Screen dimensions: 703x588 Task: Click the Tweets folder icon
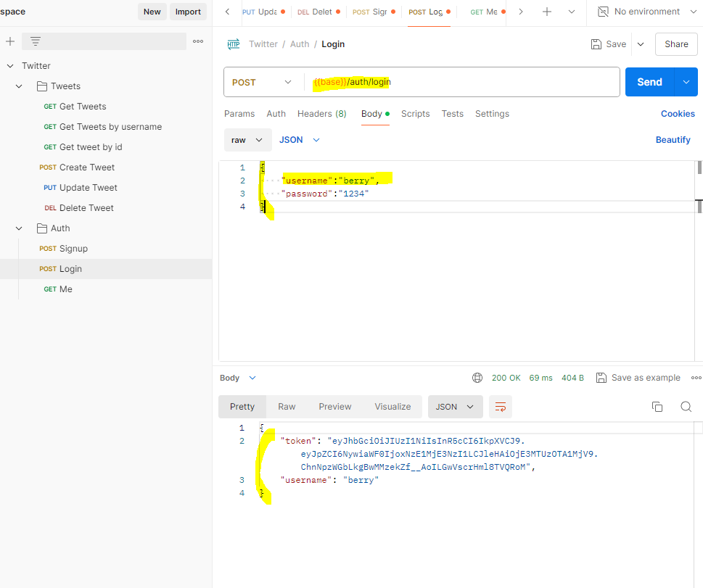(x=41, y=86)
